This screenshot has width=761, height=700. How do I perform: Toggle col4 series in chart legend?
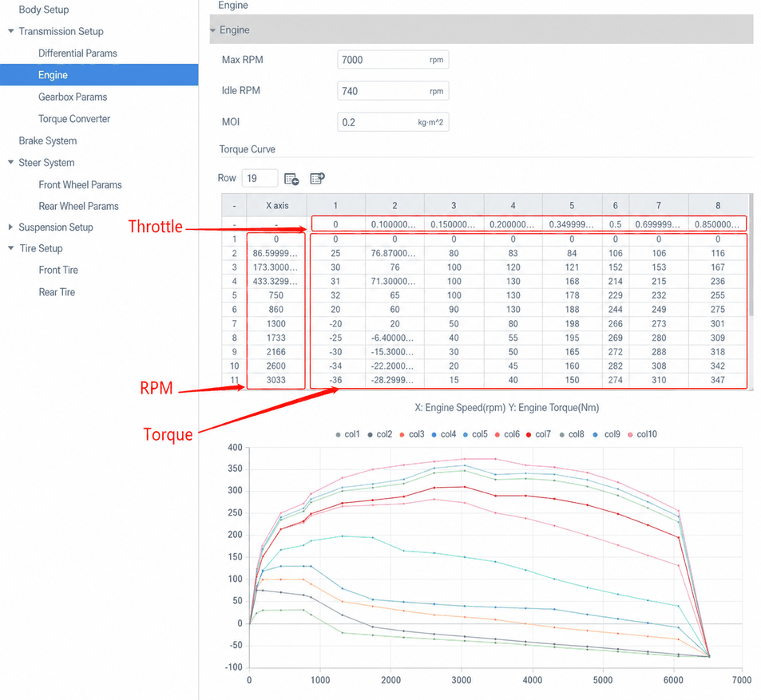[444, 434]
